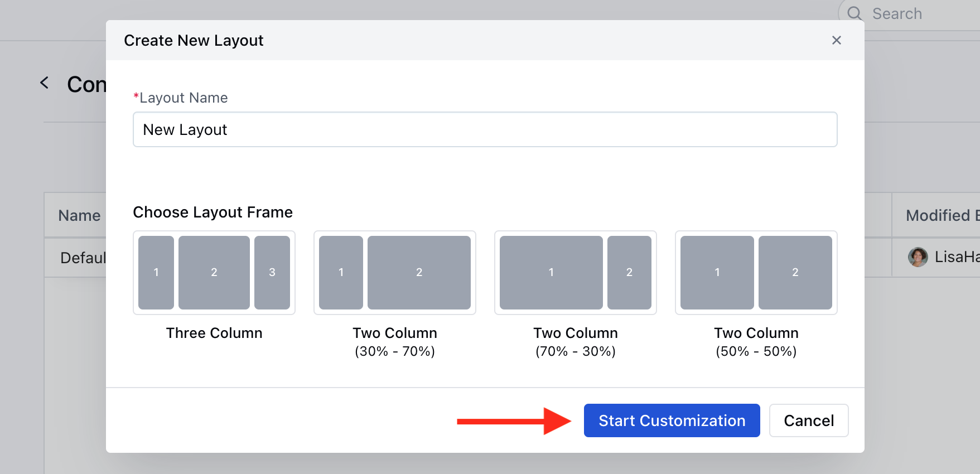Click the LisaHa user avatar
Image resolution: width=980 pixels, height=474 pixels.
[x=918, y=257]
